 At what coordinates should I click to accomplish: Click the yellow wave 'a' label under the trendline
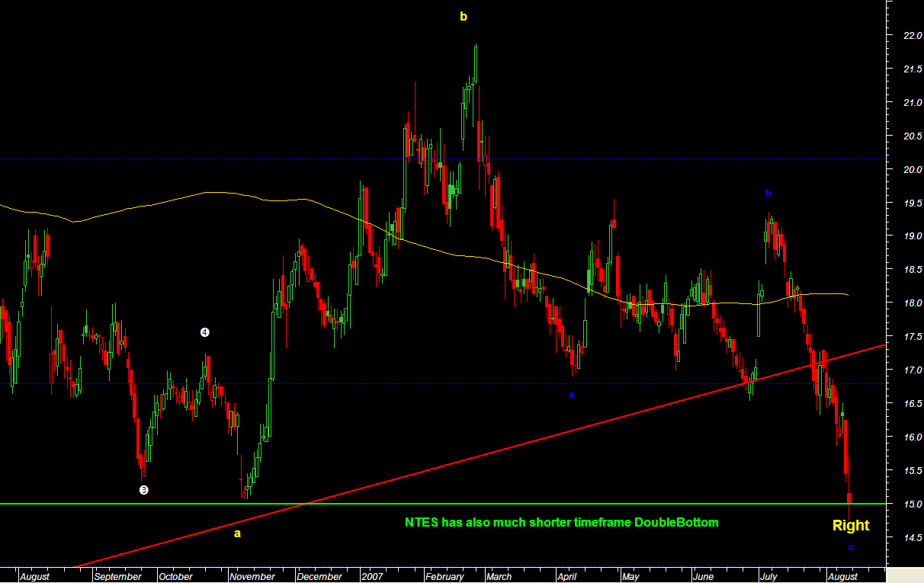click(x=237, y=533)
